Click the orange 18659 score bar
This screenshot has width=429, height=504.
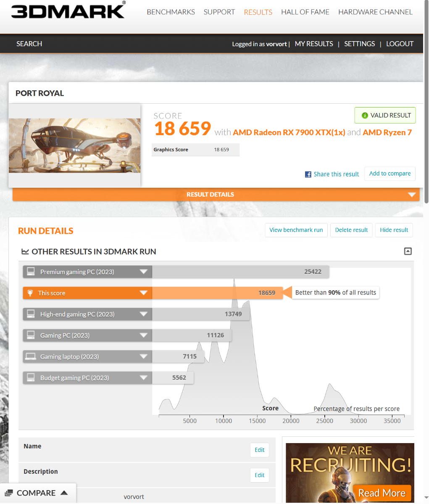[217, 293]
